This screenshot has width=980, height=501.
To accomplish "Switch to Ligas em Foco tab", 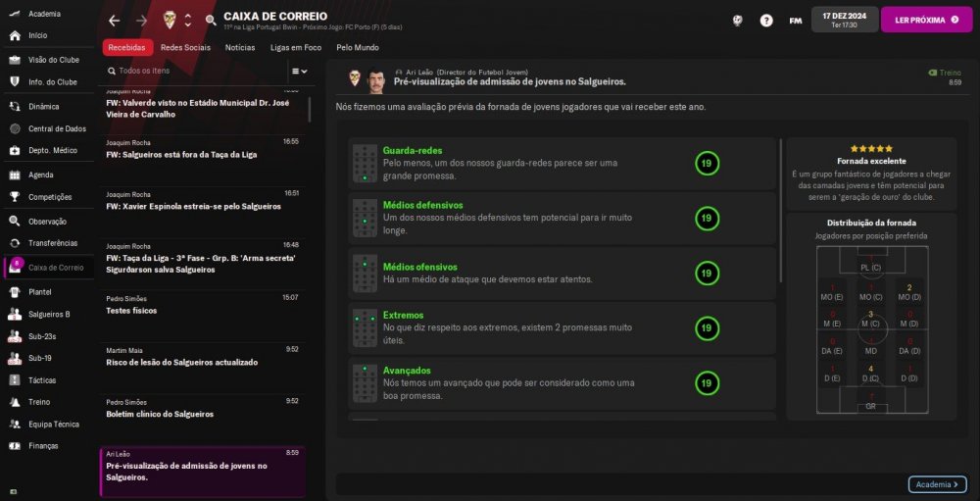I will point(296,47).
